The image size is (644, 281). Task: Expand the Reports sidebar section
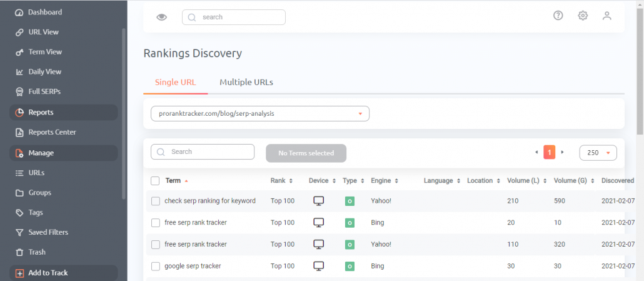pyautogui.click(x=64, y=112)
